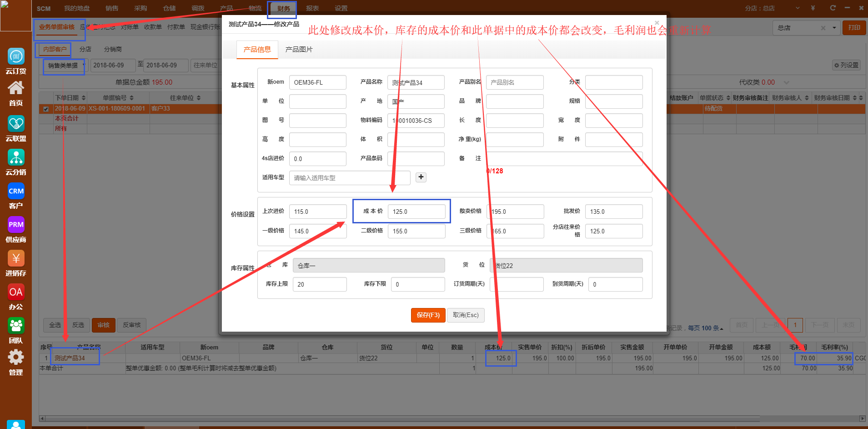
Task: Click the 保存(F3) button
Action: 428,315
